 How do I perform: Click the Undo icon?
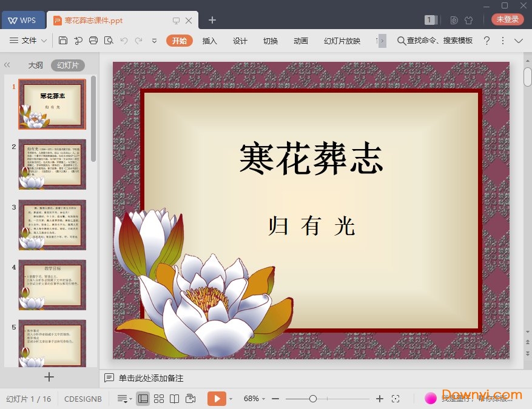(124, 40)
